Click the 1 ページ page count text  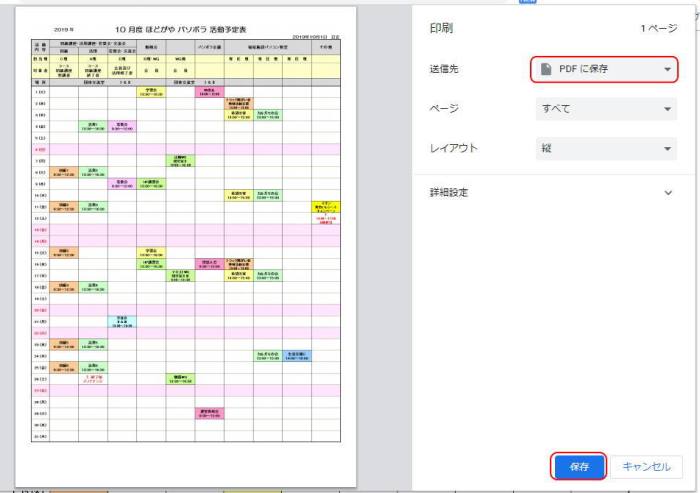click(x=659, y=29)
